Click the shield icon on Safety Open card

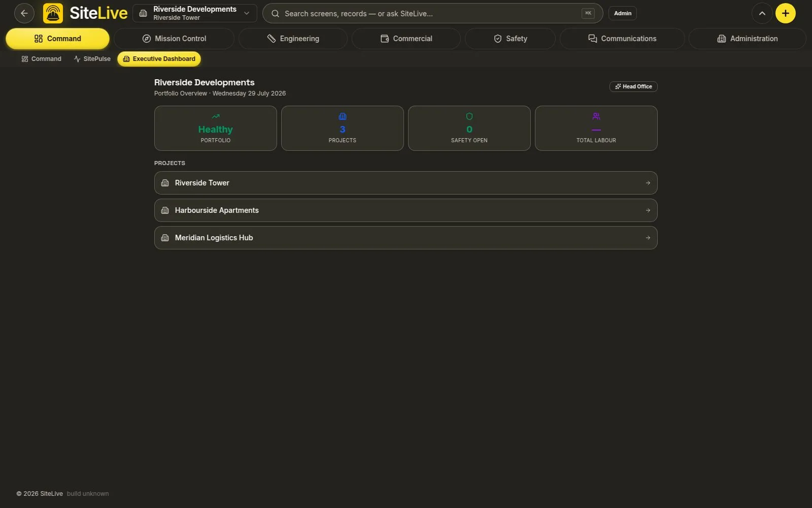pos(469,116)
